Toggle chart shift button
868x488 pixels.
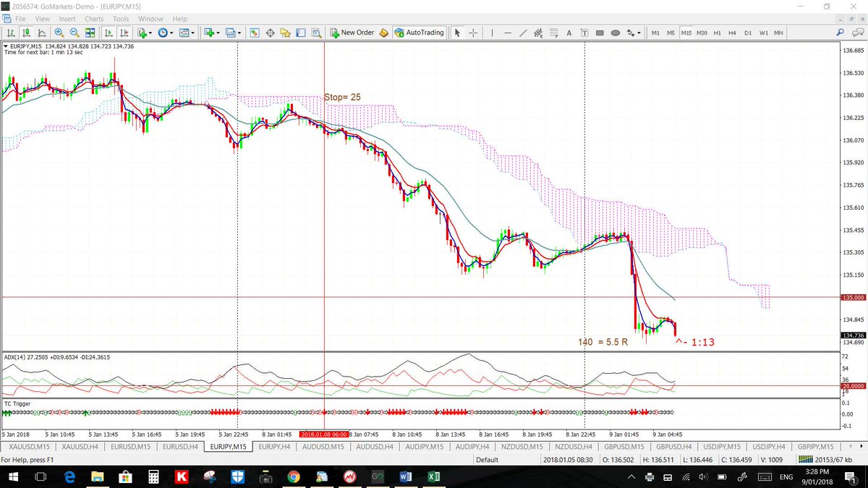pos(124,33)
